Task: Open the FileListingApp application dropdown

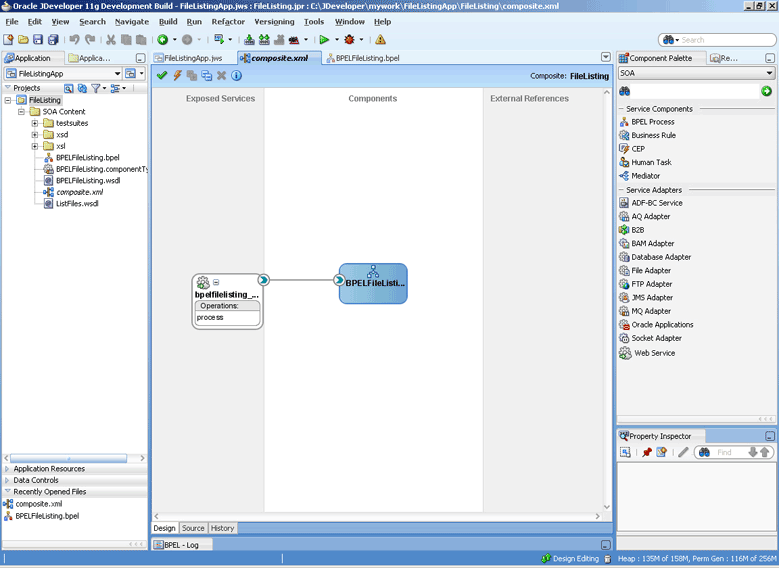Action: (117, 74)
